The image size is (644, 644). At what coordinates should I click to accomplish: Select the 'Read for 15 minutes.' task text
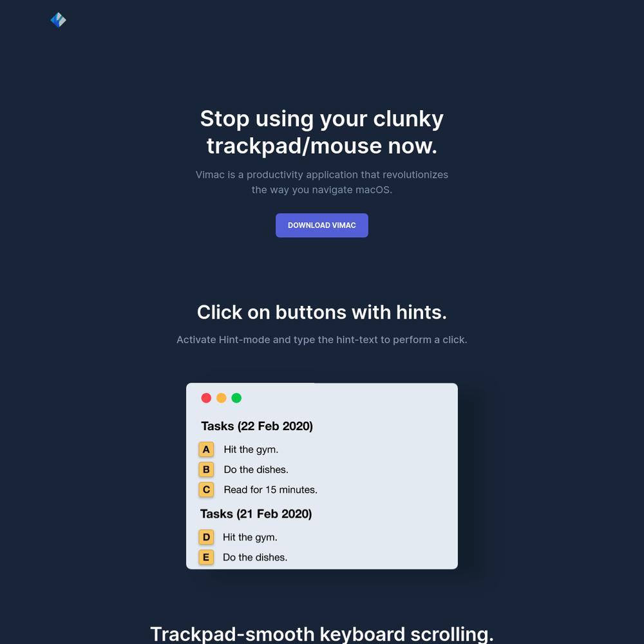270,489
